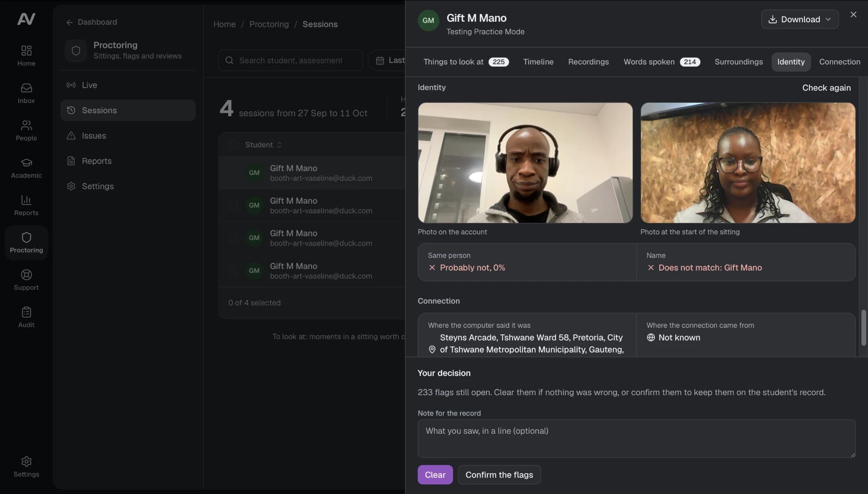Go to Home breadcrumb

[x=224, y=24]
